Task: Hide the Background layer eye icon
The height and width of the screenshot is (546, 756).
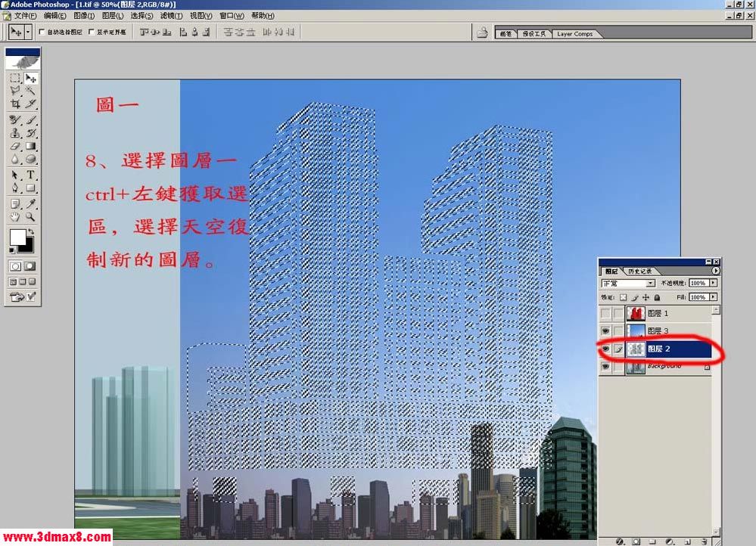Action: (x=605, y=366)
